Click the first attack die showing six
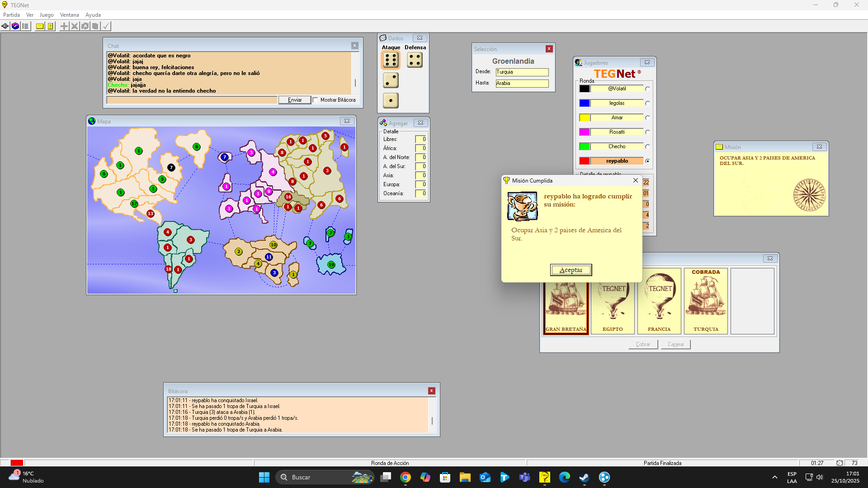The image size is (868, 488). coord(391,60)
